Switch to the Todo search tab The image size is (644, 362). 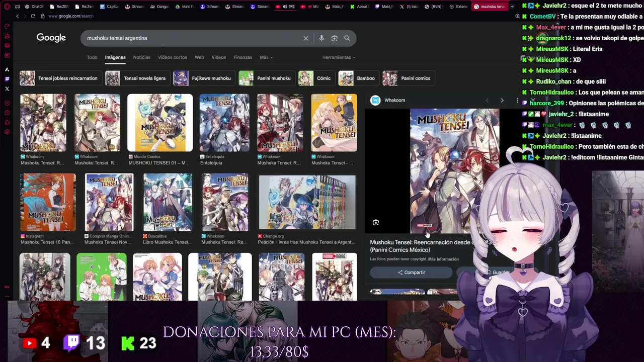tap(92, 57)
